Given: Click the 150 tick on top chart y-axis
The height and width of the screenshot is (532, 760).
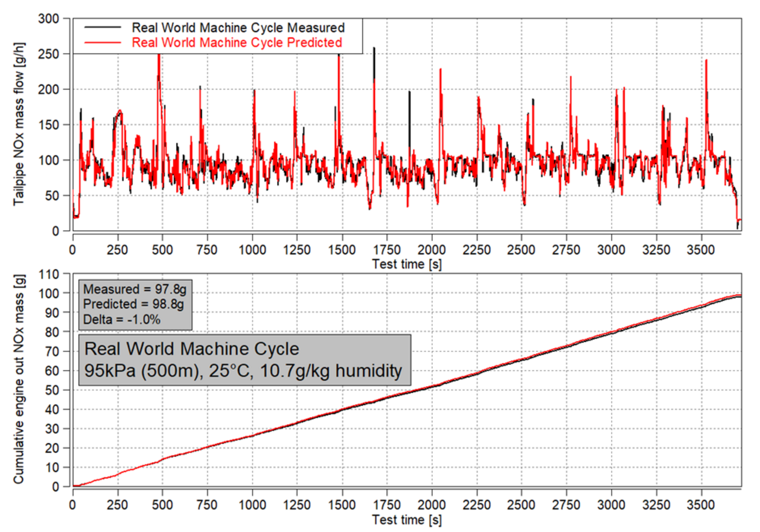Looking at the screenshot, I should click(x=48, y=125).
